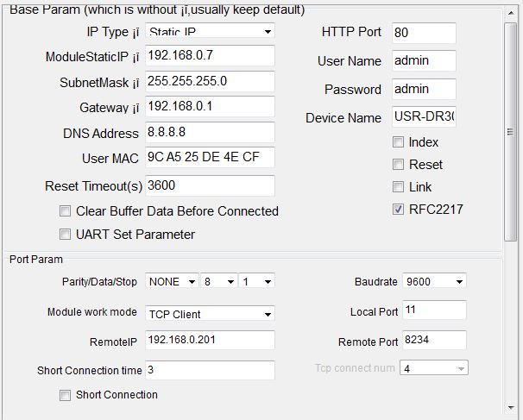523x420 pixels.
Task: Enable Clear Buffer Data Before Connected
Action: (x=65, y=211)
